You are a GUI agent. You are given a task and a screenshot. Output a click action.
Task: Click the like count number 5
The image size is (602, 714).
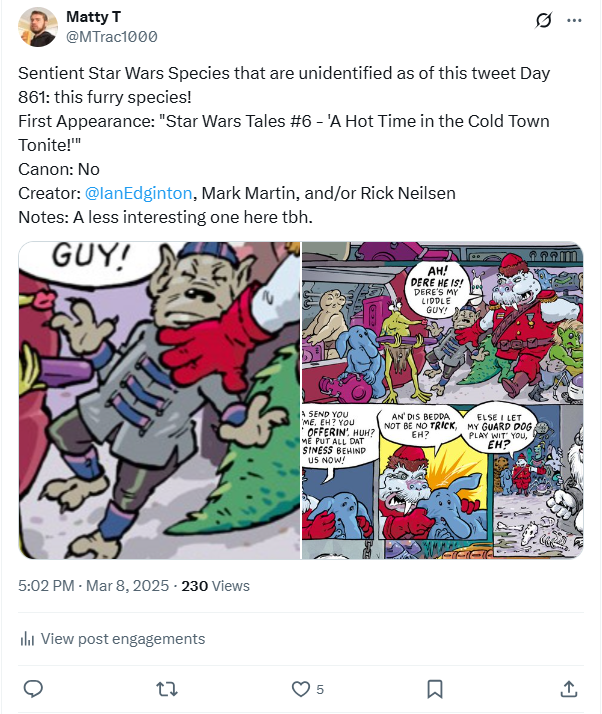[x=320, y=689]
